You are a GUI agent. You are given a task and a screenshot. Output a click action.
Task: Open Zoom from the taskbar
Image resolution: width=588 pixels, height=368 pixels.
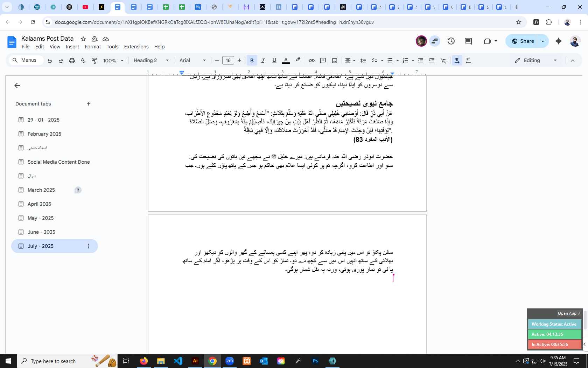pyautogui.click(x=230, y=361)
